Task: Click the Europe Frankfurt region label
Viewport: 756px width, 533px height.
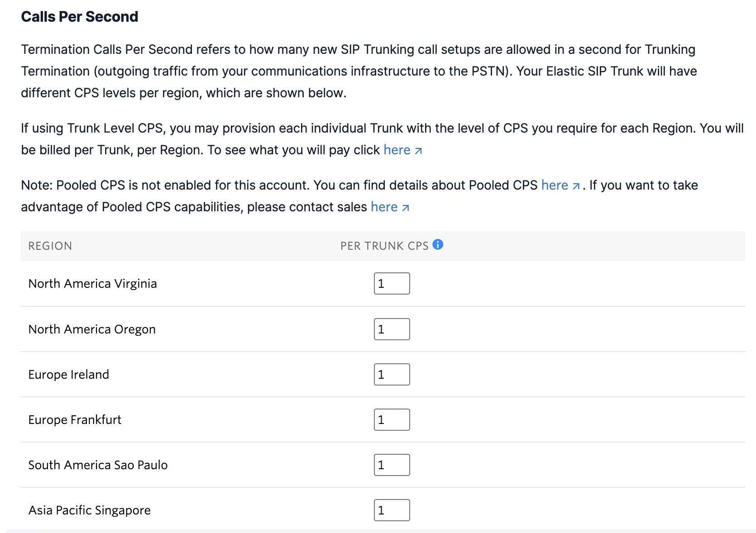Action: click(x=75, y=419)
